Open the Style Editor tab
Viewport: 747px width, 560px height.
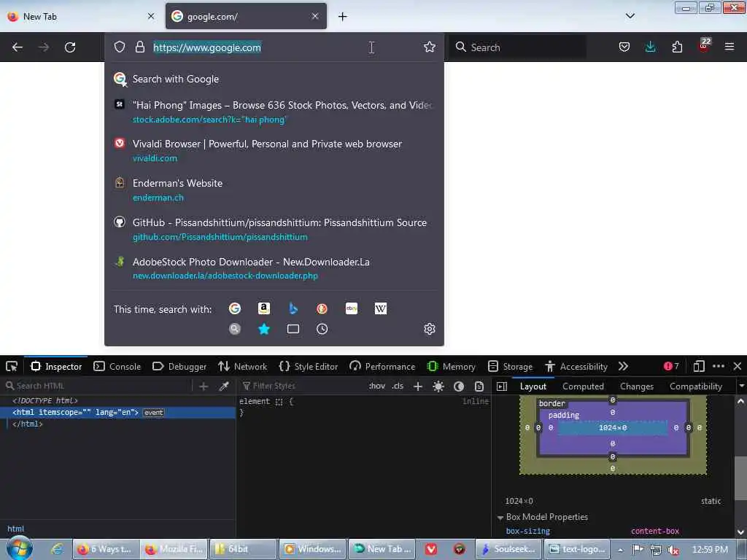tap(309, 366)
